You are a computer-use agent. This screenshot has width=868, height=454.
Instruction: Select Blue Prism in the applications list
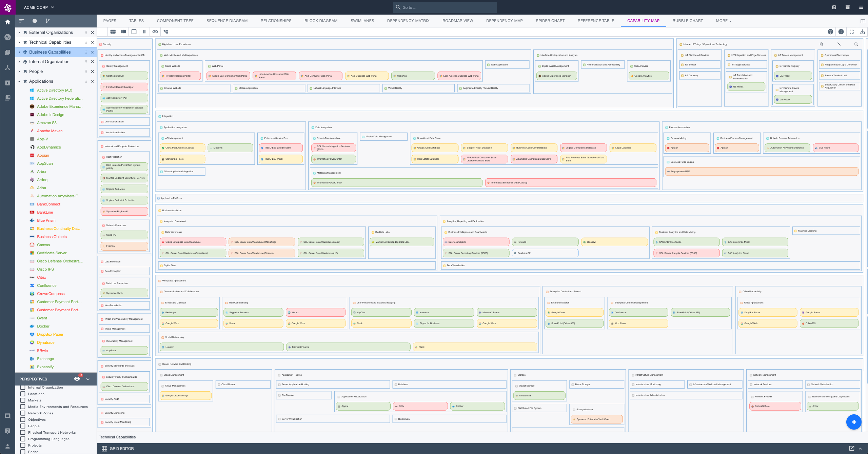click(x=46, y=220)
